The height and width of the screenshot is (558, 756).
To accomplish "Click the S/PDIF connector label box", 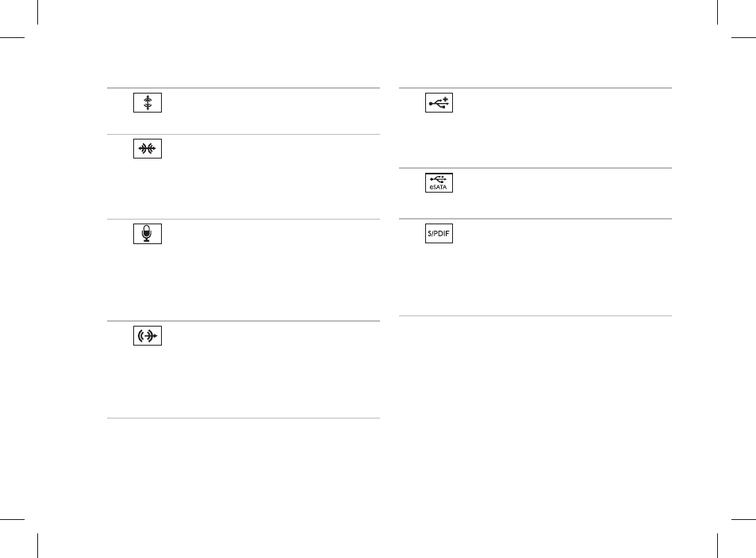I will [x=439, y=233].
